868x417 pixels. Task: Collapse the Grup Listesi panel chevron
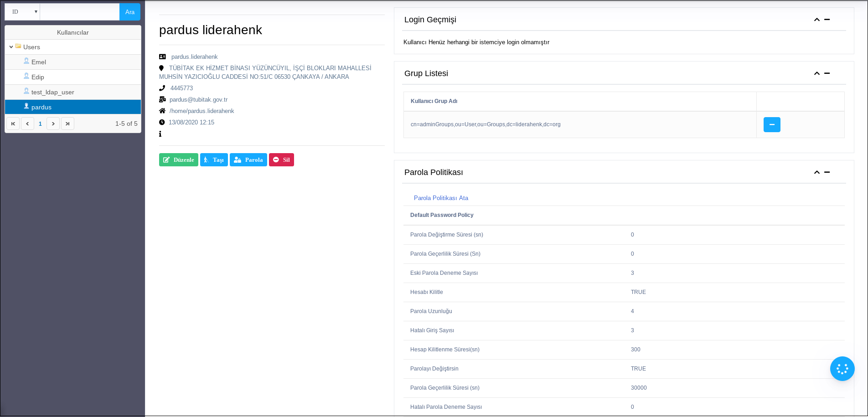[816, 73]
